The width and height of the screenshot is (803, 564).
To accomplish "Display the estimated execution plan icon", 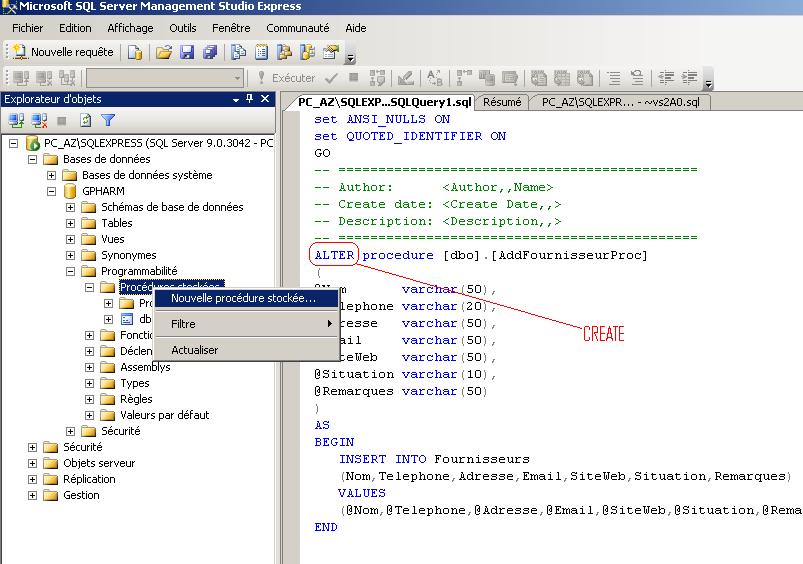I will pos(377,78).
